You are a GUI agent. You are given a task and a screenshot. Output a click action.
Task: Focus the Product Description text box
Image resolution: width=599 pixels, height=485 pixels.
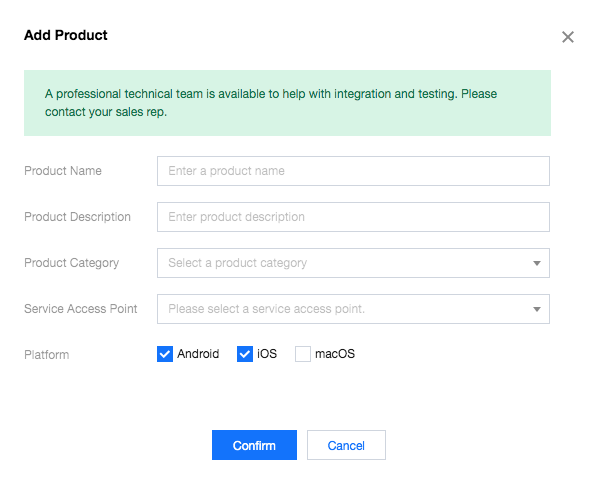[353, 217]
